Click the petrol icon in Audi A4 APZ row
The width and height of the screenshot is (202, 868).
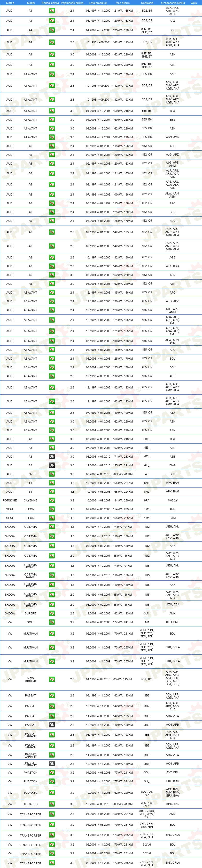(x=52, y=21)
